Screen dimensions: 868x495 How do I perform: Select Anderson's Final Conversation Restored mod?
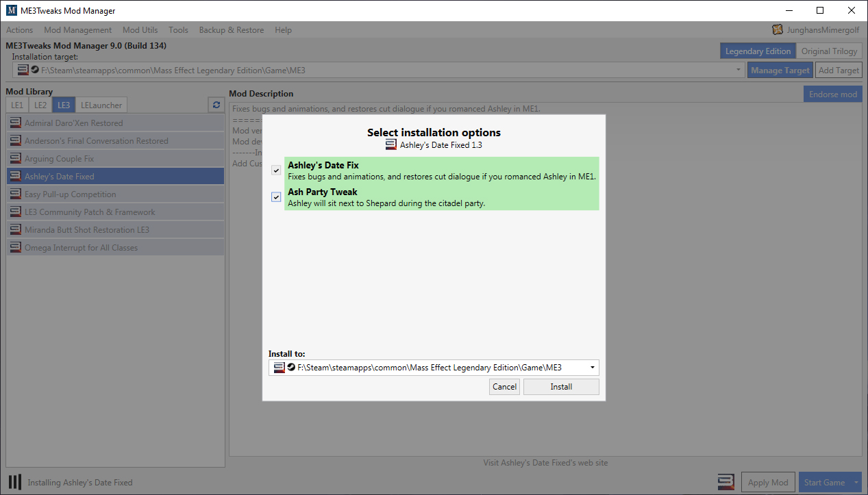point(116,141)
